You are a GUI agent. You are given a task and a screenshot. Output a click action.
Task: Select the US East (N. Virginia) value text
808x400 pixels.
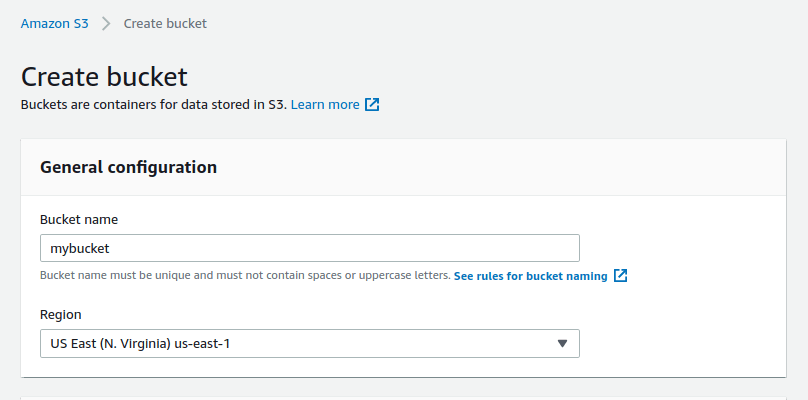click(140, 343)
